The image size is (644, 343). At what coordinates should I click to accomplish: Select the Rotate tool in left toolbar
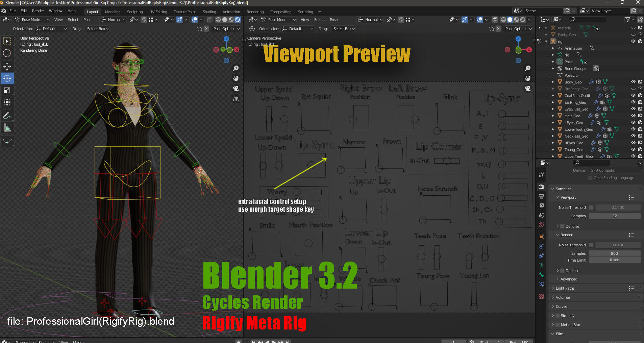click(x=7, y=78)
